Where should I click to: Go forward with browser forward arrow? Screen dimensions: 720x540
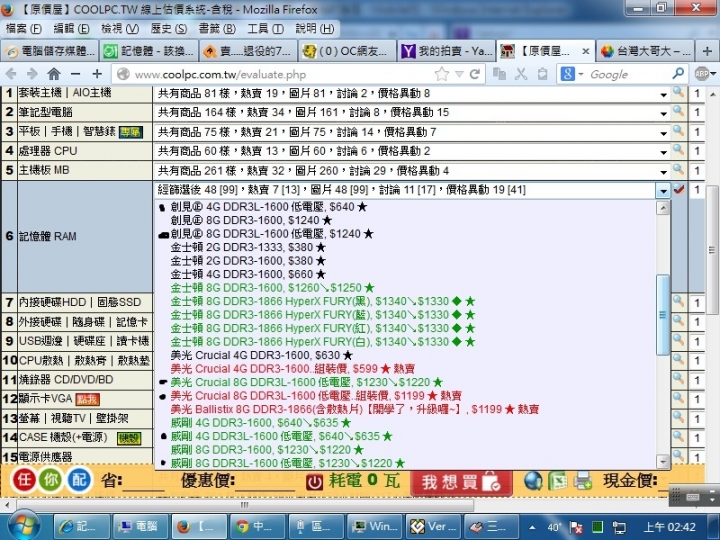pyautogui.click(x=32, y=74)
